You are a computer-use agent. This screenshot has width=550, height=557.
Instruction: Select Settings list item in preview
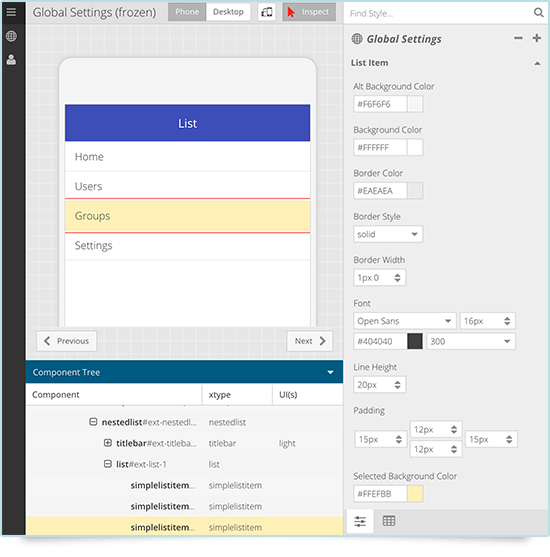tap(187, 245)
